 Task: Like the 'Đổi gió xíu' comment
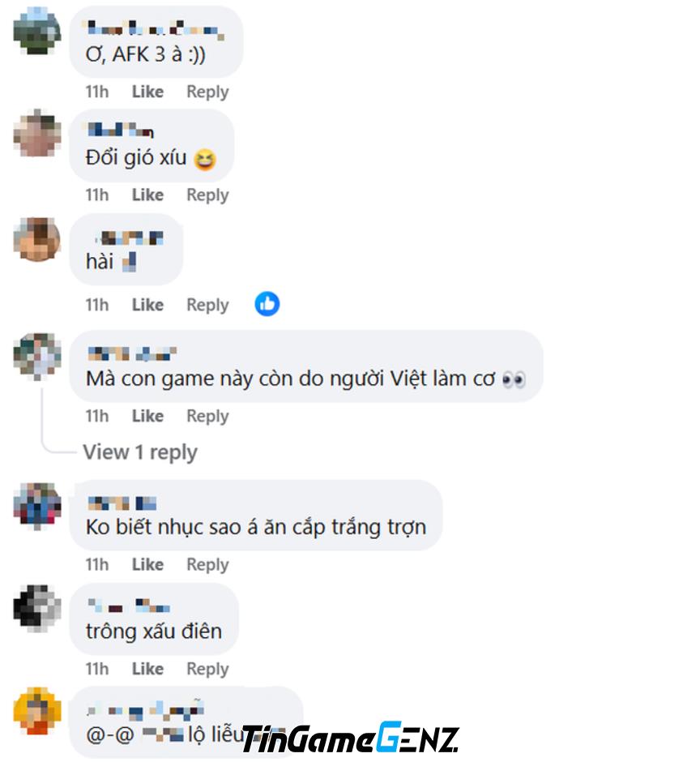point(147,195)
